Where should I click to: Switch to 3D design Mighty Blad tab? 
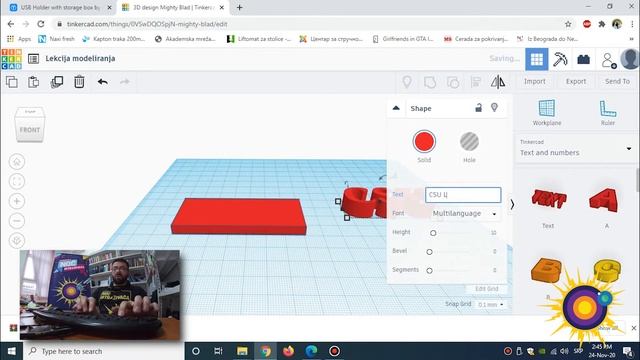click(173, 7)
